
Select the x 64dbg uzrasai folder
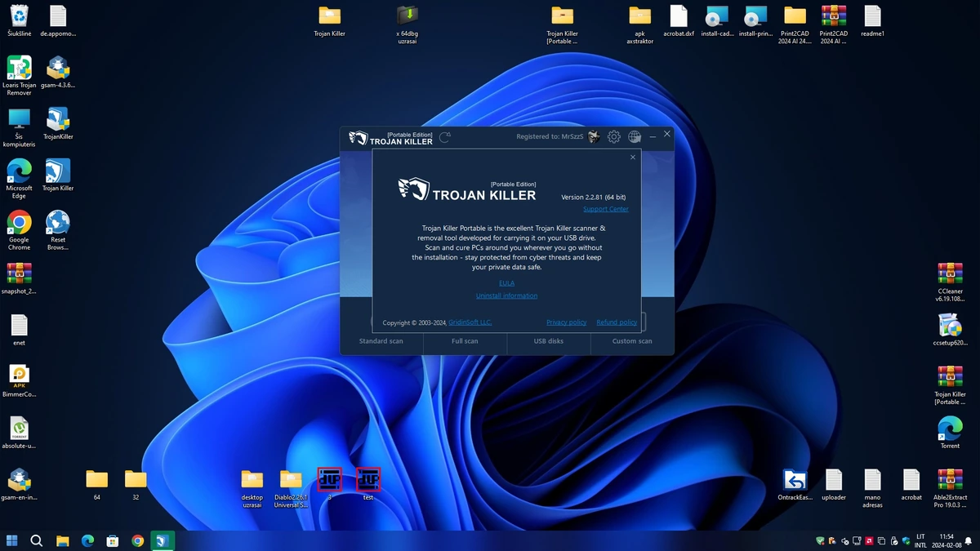(408, 24)
